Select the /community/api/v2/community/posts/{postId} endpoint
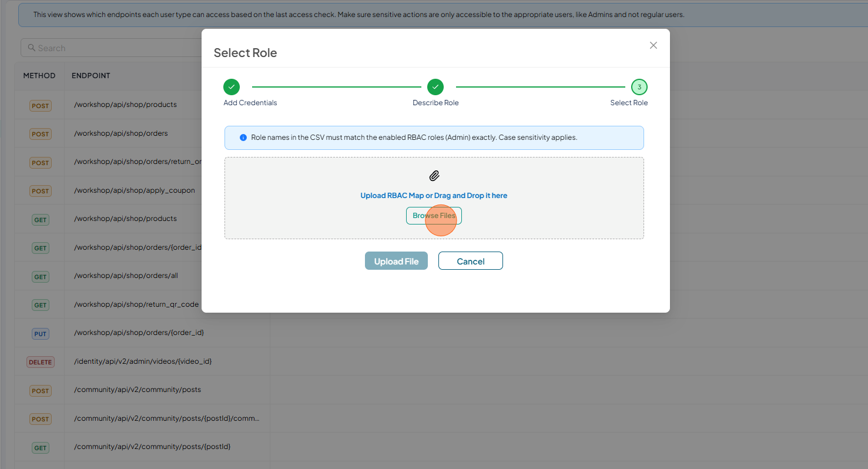868x469 pixels. (x=152, y=446)
